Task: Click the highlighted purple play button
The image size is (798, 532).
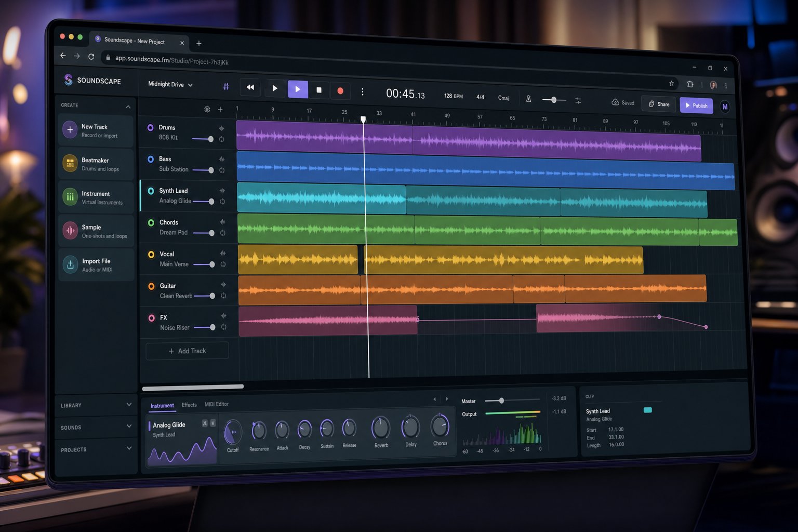Action: [x=298, y=89]
